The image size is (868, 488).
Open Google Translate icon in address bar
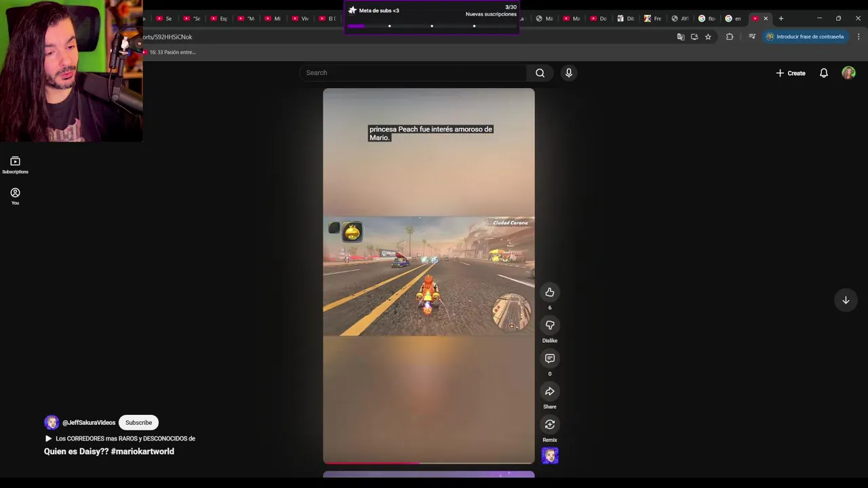click(x=680, y=37)
